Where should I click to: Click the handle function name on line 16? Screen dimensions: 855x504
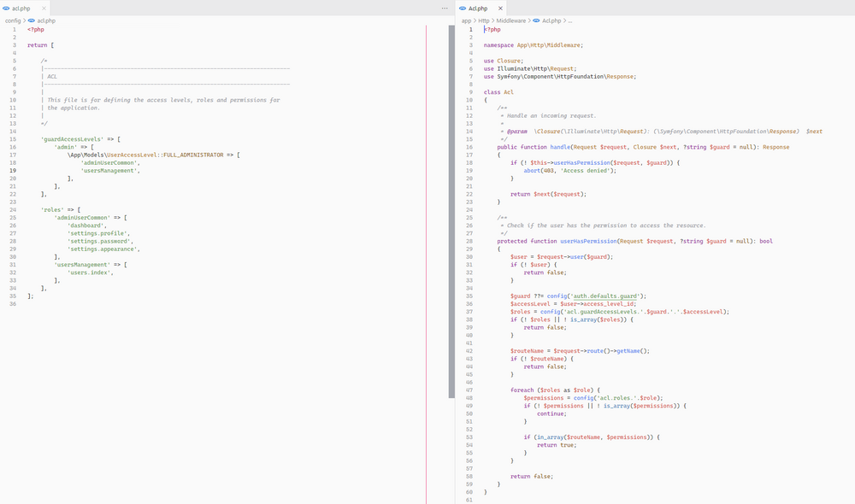pyautogui.click(x=559, y=147)
